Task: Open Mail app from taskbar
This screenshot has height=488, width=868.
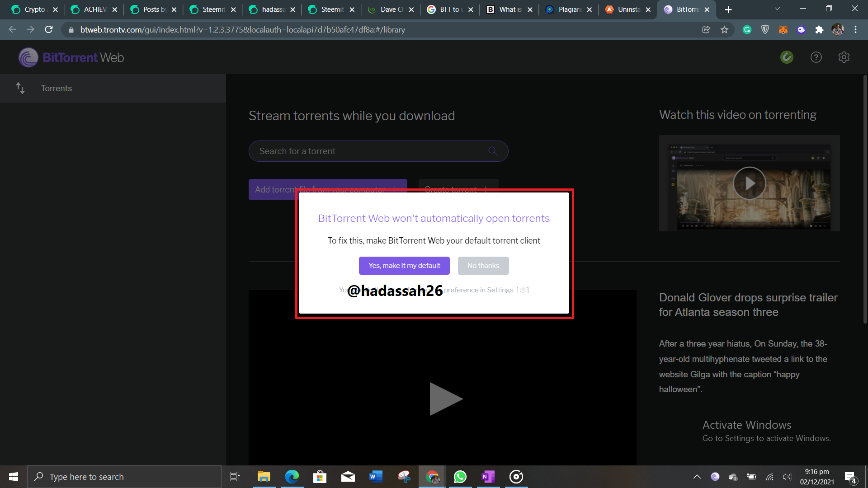Action: click(x=348, y=477)
